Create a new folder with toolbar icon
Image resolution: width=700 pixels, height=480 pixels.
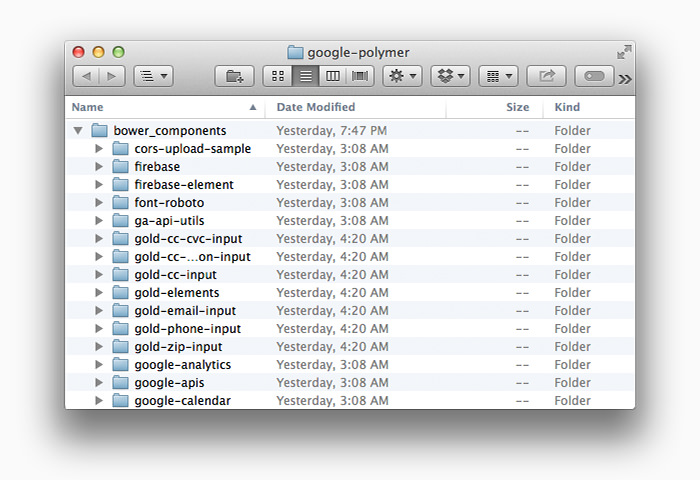coord(234,76)
